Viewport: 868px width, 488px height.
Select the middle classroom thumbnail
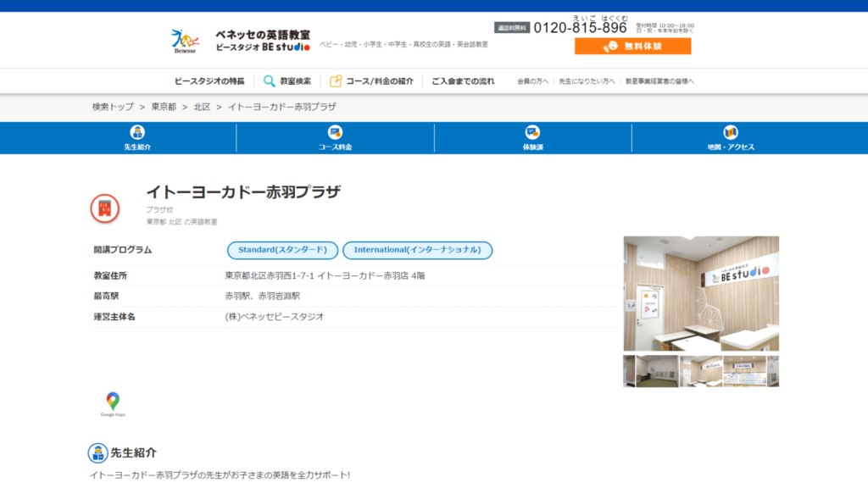pyautogui.click(x=701, y=371)
